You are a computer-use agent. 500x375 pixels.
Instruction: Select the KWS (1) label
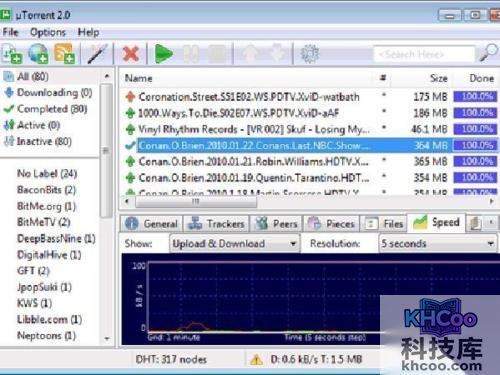pos(34,303)
